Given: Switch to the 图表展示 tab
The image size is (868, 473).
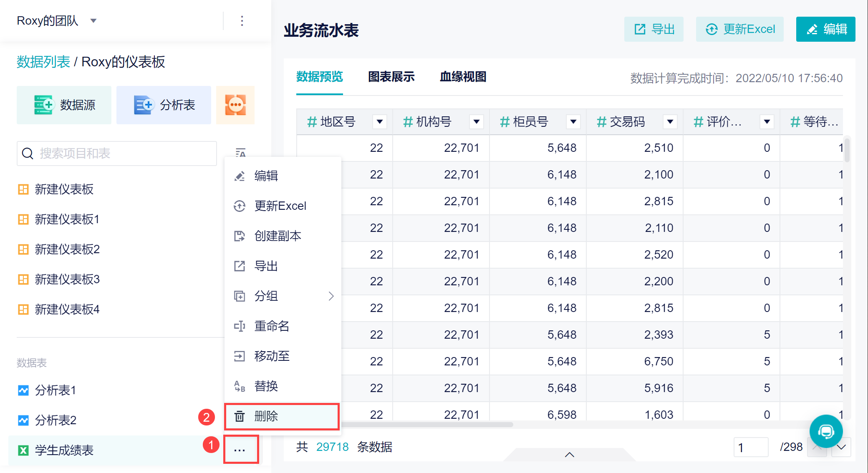Looking at the screenshot, I should pos(391,77).
